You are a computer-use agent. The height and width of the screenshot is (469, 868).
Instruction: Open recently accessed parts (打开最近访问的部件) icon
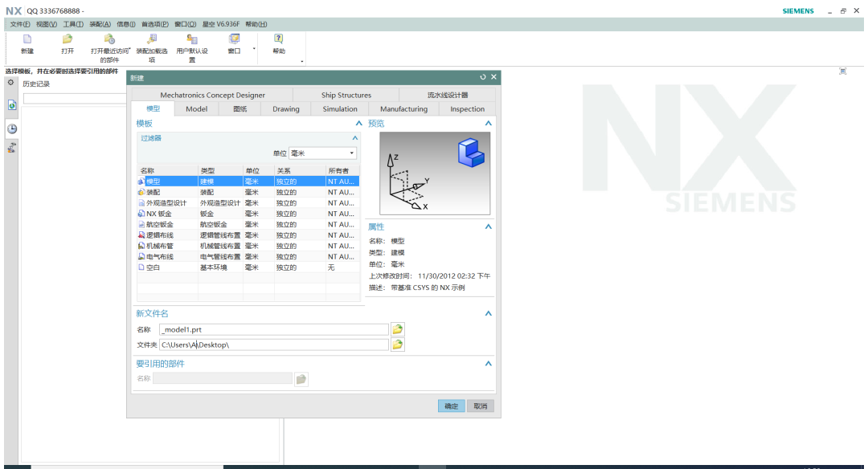[109, 39]
